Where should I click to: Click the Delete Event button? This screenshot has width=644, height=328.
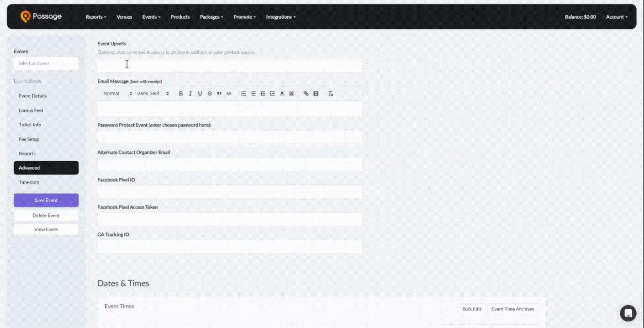coord(46,215)
